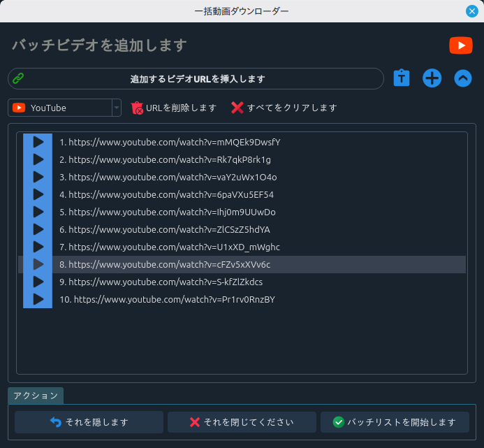Click すべてをクリアします to clear all
The image size is (484, 448).
pyautogui.click(x=284, y=108)
